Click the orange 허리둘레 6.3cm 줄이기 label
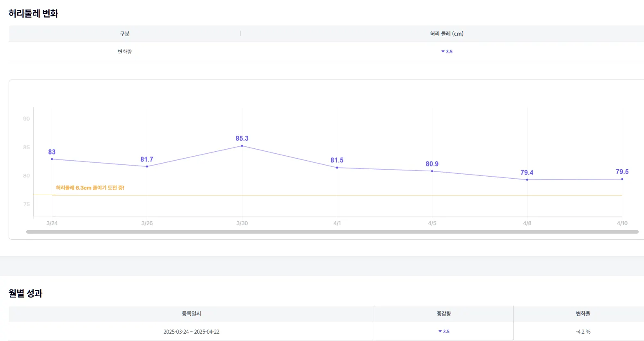This screenshot has width=644, height=341. 90,188
